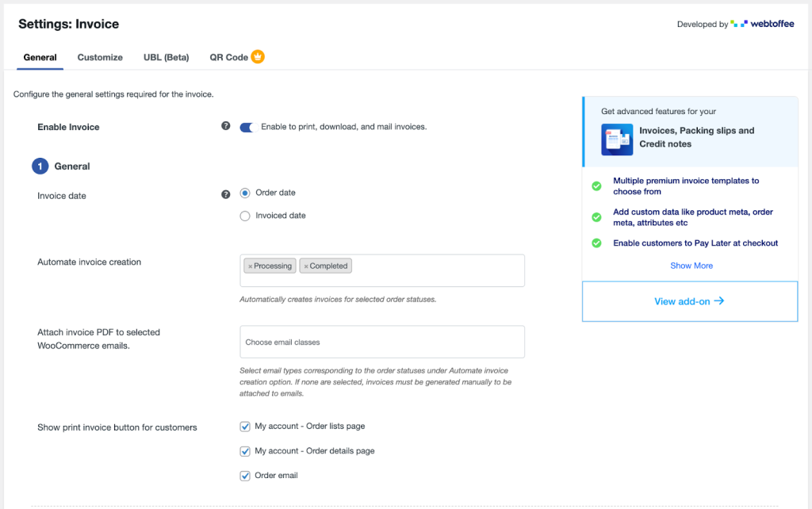This screenshot has height=509, width=812.
Task: Click the Show More link
Action: pyautogui.click(x=691, y=265)
